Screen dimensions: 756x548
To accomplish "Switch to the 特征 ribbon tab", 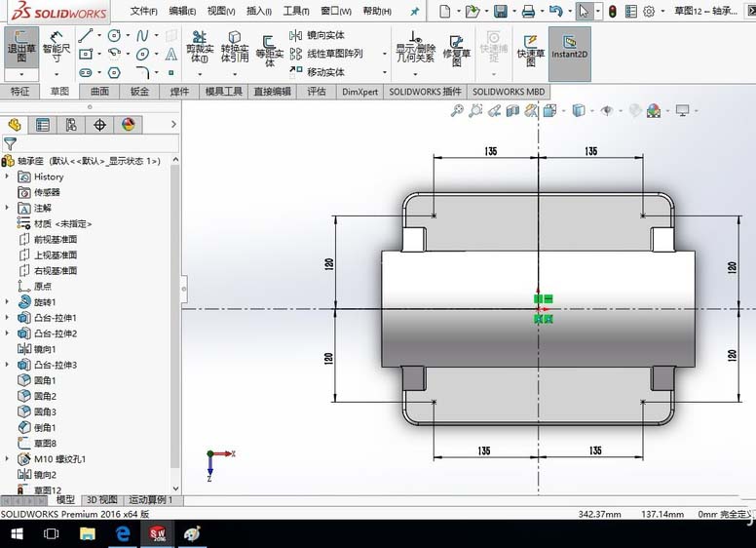I will pos(19,92).
